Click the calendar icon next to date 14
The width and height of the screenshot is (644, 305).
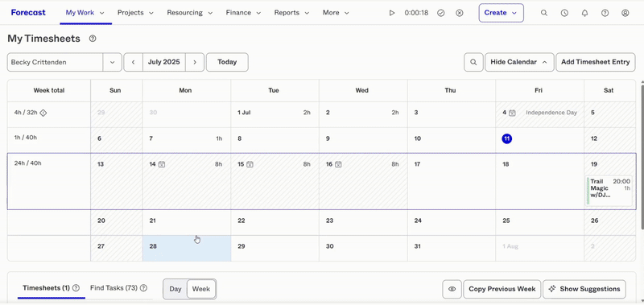click(162, 164)
